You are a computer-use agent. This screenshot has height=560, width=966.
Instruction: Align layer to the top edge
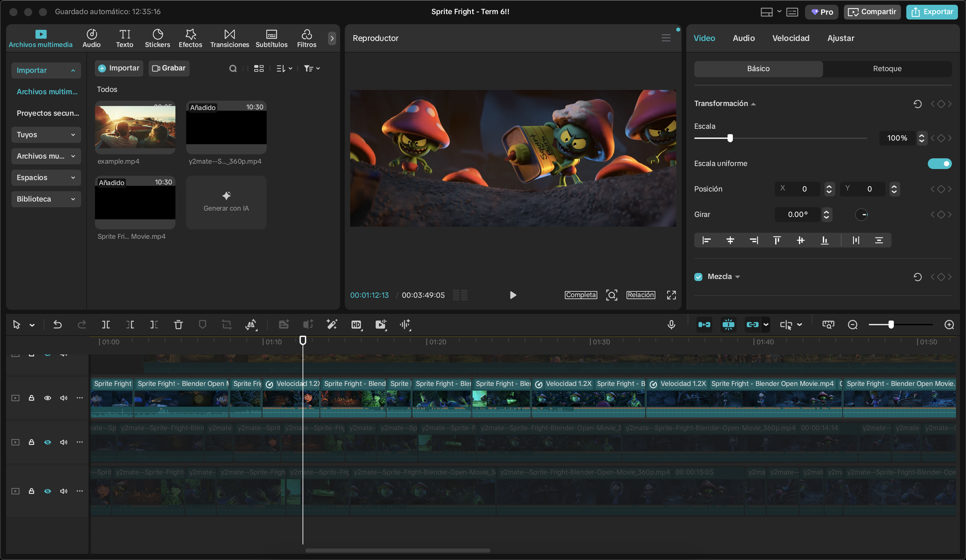[777, 240]
